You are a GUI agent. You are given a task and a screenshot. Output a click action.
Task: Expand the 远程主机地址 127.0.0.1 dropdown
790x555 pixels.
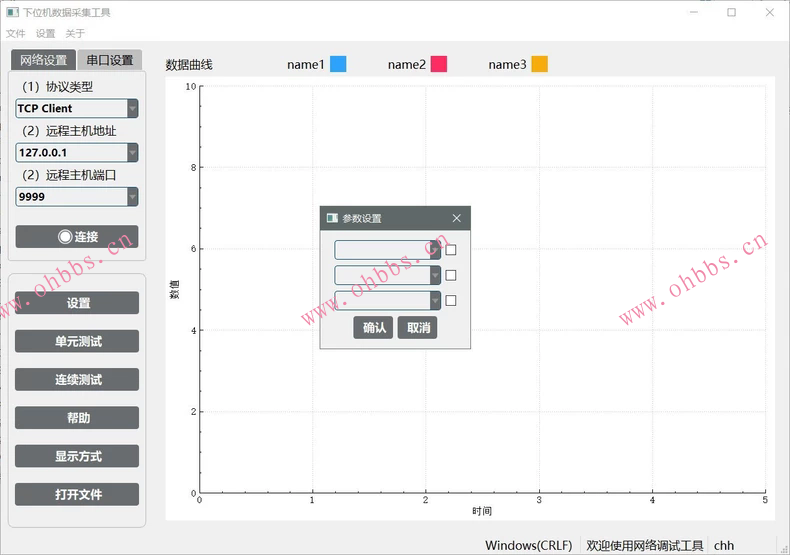[x=133, y=153]
